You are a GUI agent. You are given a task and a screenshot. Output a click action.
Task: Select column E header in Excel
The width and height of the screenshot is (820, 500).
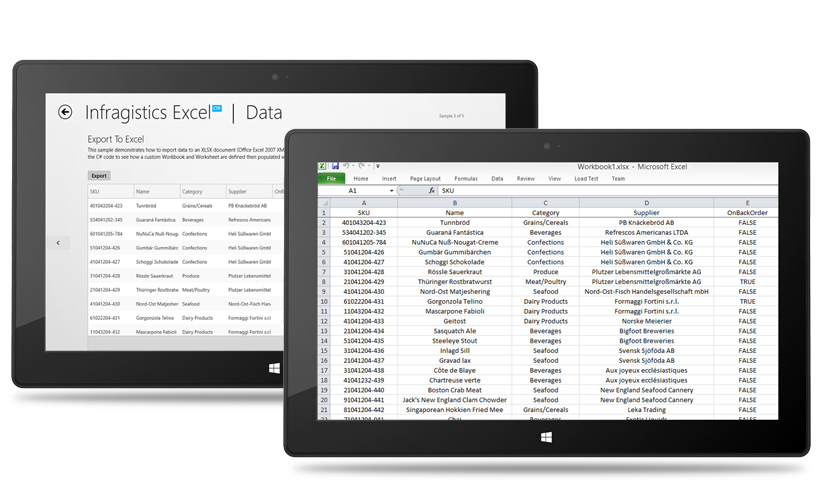pyautogui.click(x=747, y=203)
